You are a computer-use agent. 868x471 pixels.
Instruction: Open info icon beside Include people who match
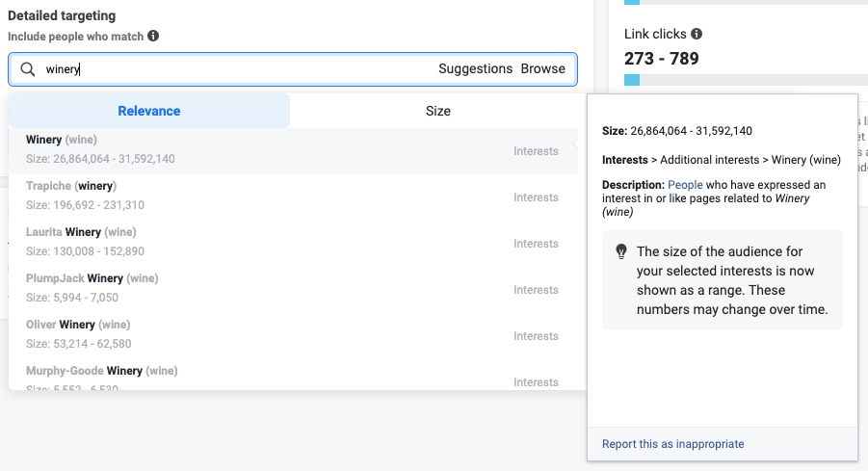point(153,36)
